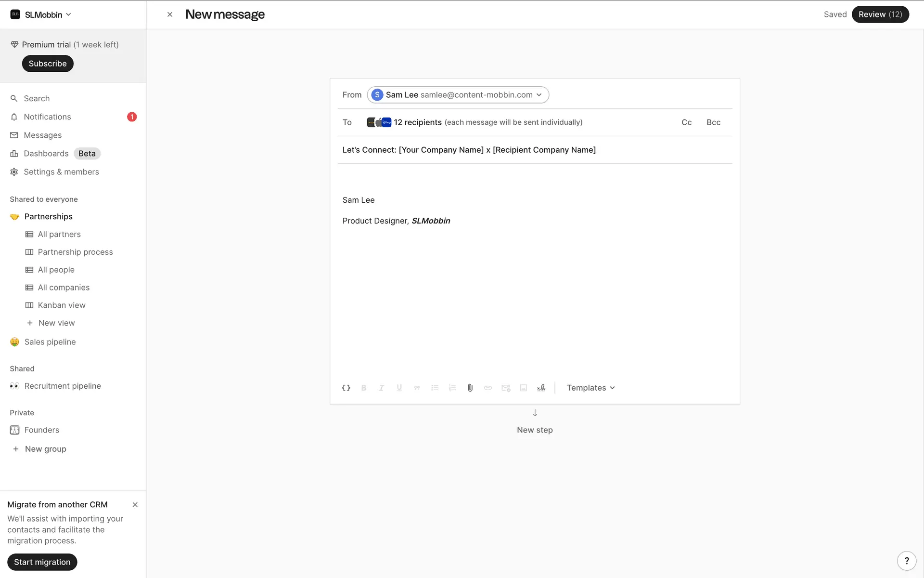Toggle italic formatting in the toolbar
The width and height of the screenshot is (924, 578).
381,388
